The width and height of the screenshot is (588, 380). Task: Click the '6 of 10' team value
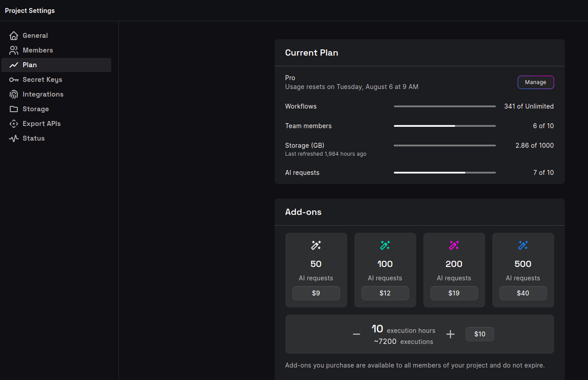pyautogui.click(x=543, y=126)
